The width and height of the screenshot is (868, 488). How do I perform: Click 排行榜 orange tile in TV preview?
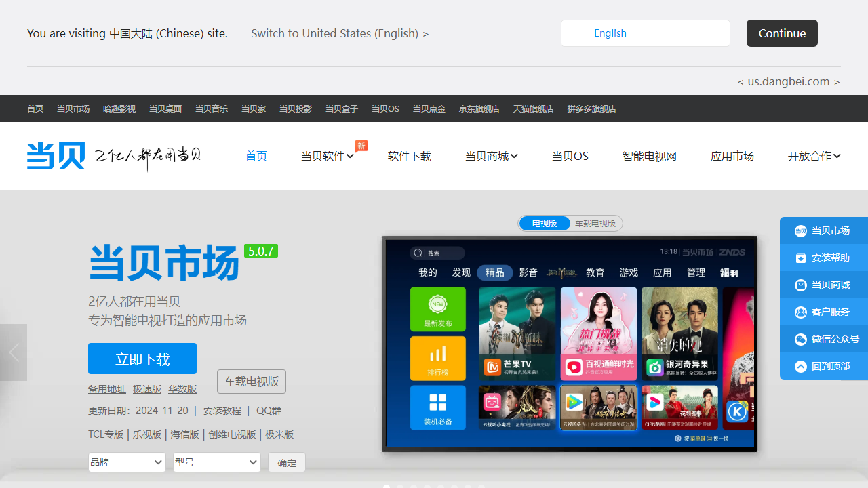click(438, 359)
